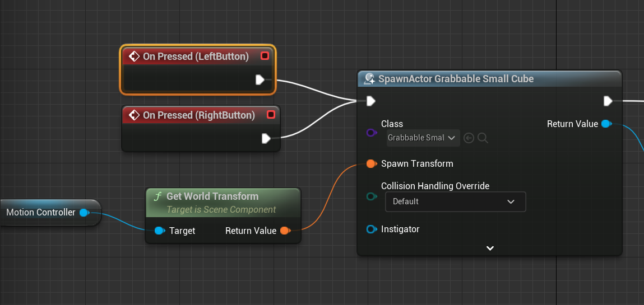
Task: Select the Get World Transform node title
Action: click(x=212, y=196)
